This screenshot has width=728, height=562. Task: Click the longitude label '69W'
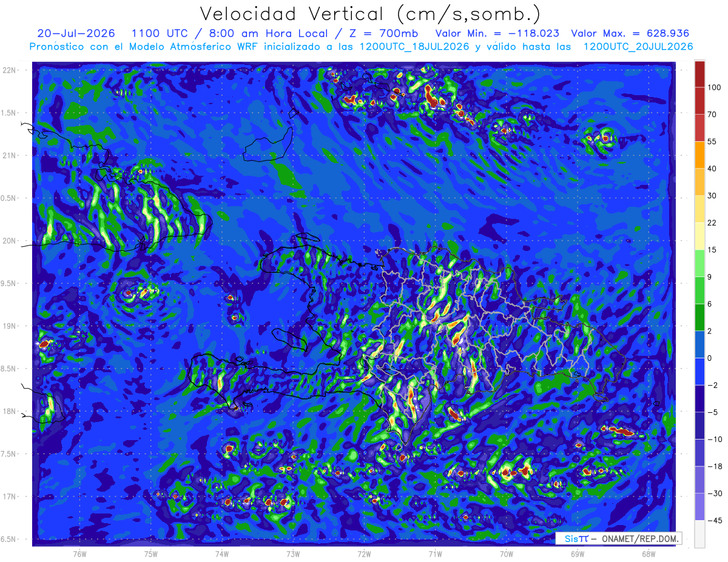point(578,553)
